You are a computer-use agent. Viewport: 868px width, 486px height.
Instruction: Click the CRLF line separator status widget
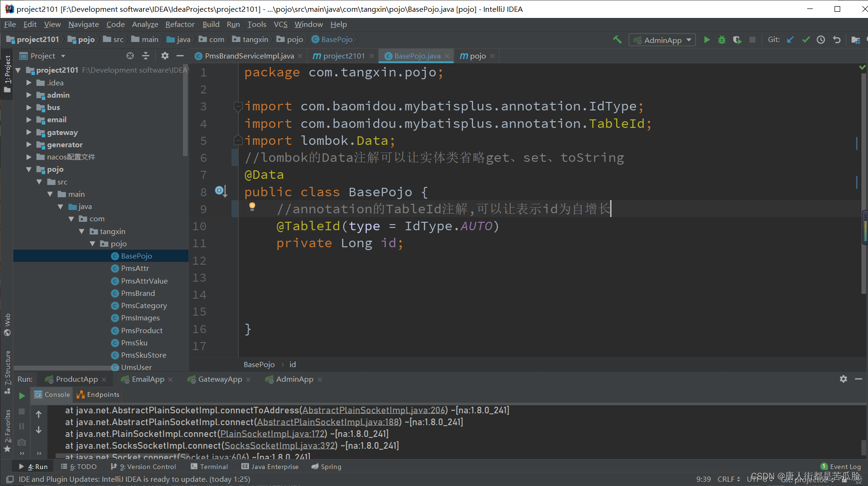(728, 479)
